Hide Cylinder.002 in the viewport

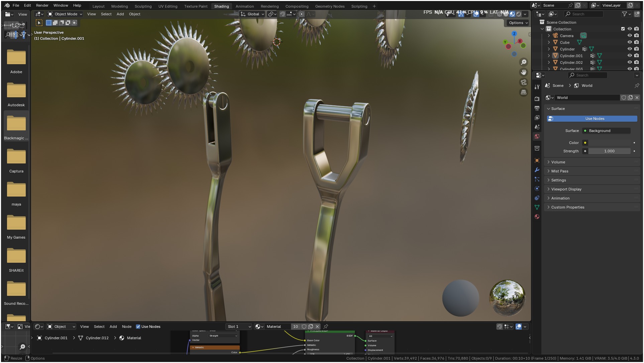coord(630,63)
